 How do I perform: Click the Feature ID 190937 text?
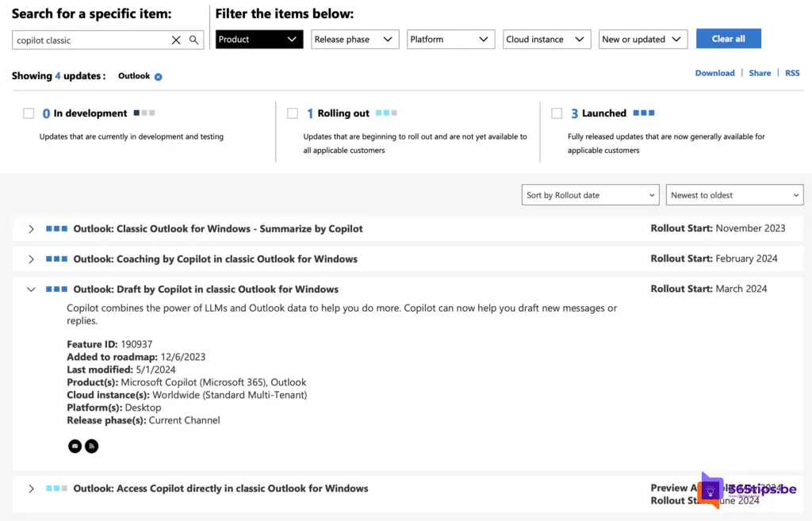pyautogui.click(x=109, y=344)
